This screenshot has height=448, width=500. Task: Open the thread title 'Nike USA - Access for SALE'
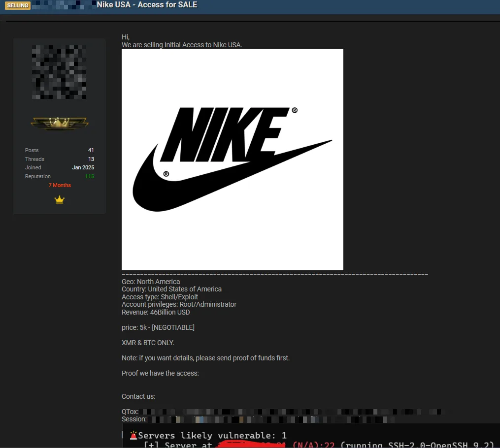pyautogui.click(x=147, y=5)
